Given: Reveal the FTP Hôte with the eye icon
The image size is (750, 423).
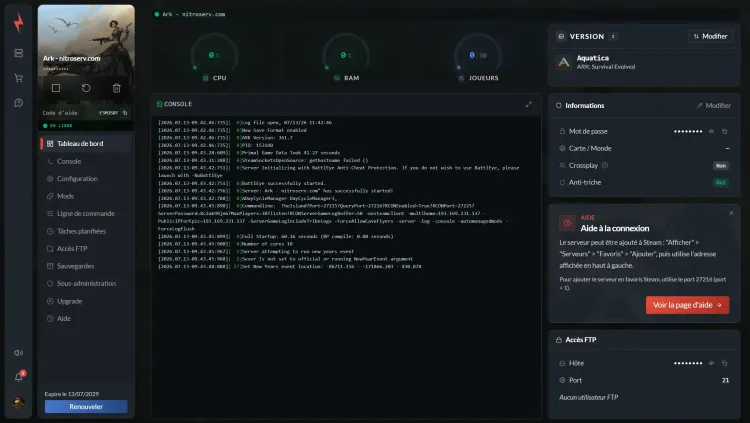Looking at the screenshot, I should 711,363.
